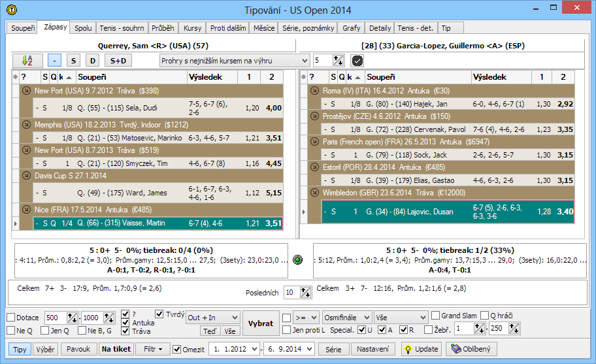Screen dimensions: 596x364
Task: Toggle the Ne B, G checkbox
Action: click(82, 331)
